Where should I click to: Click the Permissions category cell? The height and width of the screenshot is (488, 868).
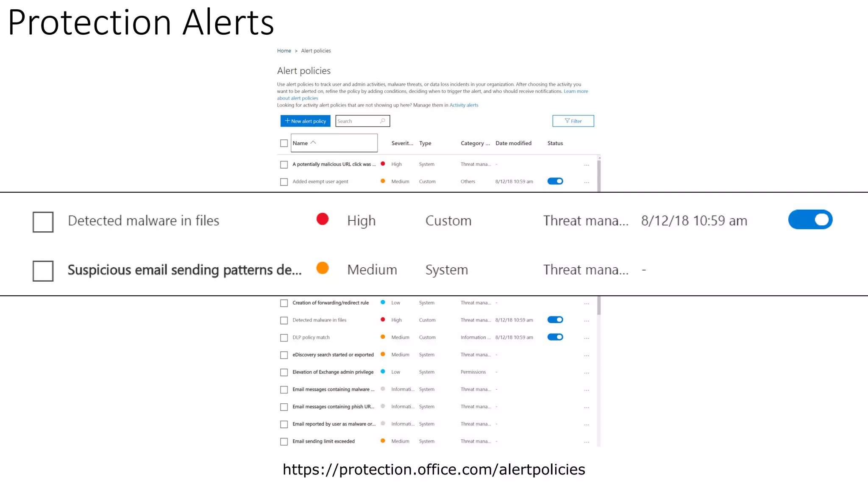click(473, 372)
